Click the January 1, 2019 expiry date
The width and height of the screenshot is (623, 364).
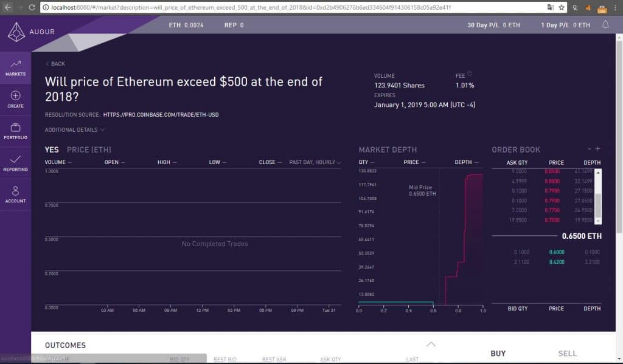click(x=425, y=105)
